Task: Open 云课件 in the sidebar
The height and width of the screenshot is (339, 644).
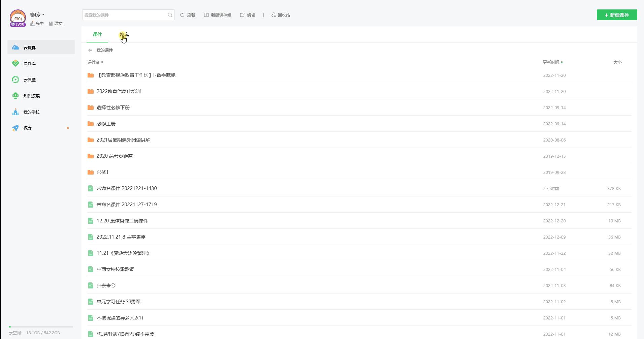Action: pyautogui.click(x=41, y=48)
